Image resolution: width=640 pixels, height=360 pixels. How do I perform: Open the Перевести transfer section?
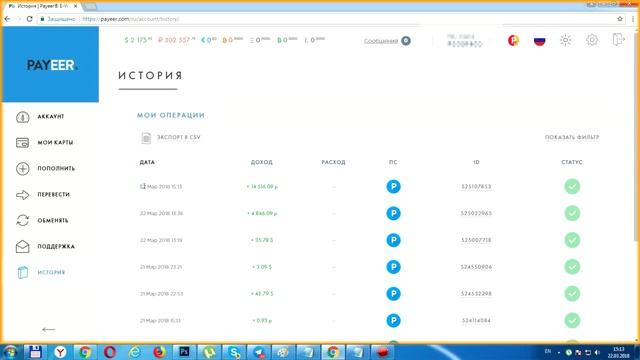point(43,195)
